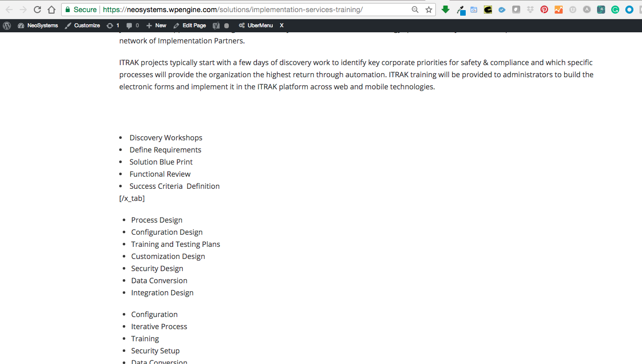
Task: Open the UberMenu admin bar item
Action: pos(256,26)
